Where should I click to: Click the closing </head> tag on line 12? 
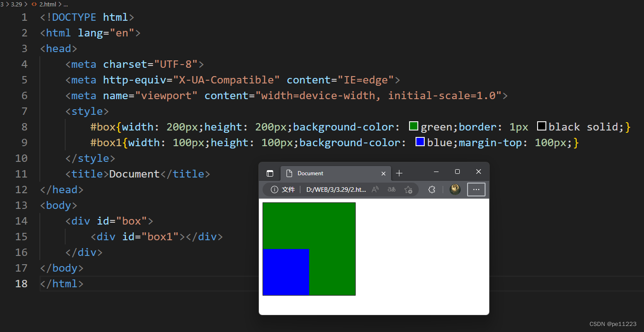pyautogui.click(x=62, y=190)
